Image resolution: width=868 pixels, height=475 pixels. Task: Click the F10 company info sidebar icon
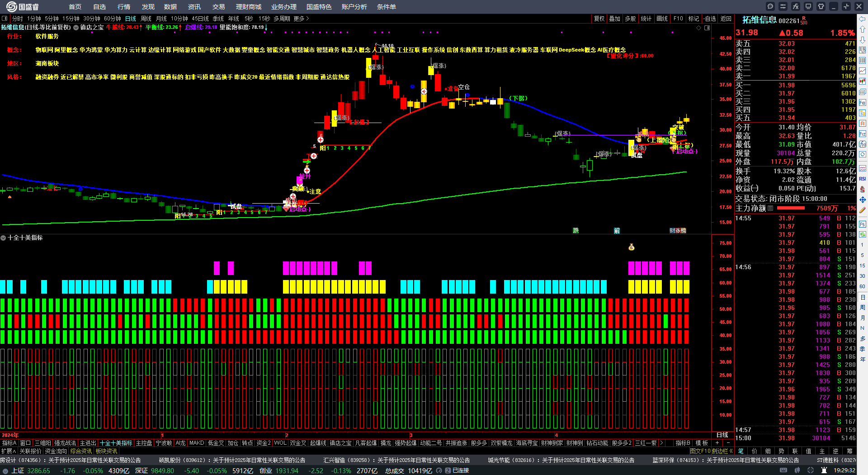click(863, 102)
